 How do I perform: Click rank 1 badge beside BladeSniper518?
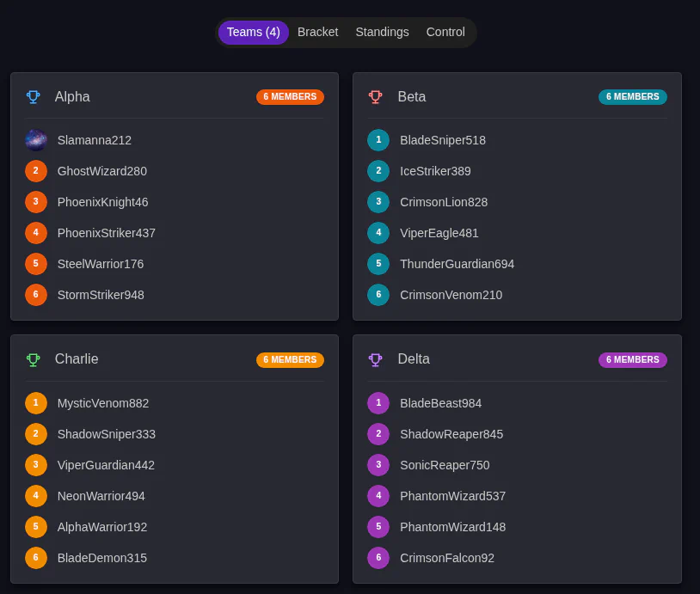click(378, 140)
